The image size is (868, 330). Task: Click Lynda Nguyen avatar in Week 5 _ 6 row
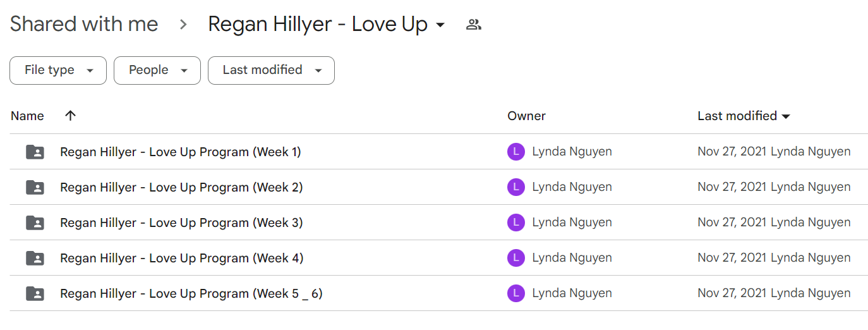click(516, 293)
